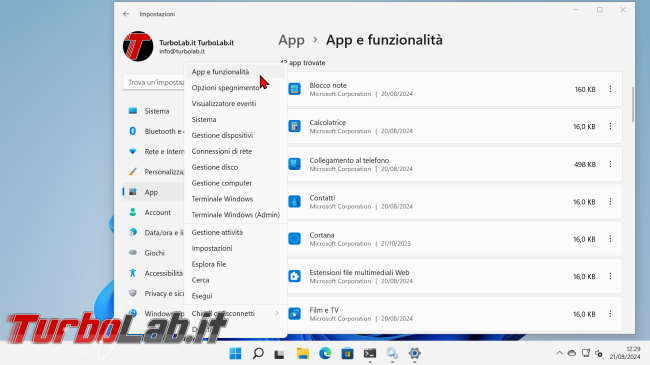Click the Film e TV app icon
This screenshot has width=650, height=365.
295,314
